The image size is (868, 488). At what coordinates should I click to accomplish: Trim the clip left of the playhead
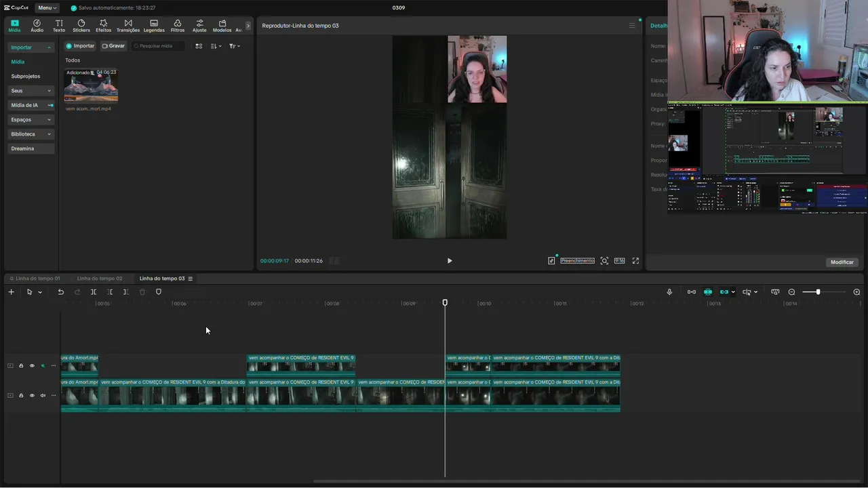[110, 292]
